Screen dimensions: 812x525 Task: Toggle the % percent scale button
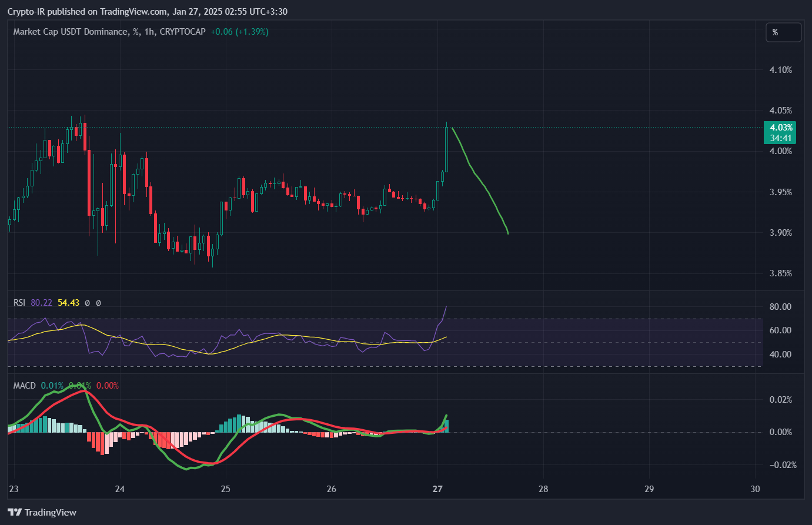pyautogui.click(x=783, y=32)
